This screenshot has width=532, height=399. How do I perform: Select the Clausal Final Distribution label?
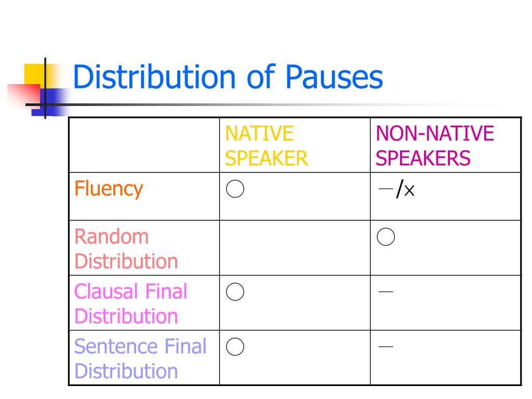coord(130,303)
